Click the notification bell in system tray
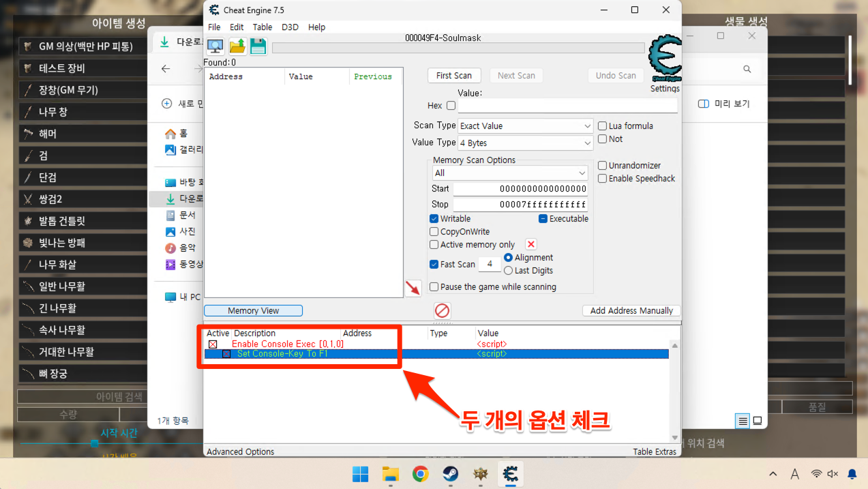868x489 pixels. tap(852, 474)
